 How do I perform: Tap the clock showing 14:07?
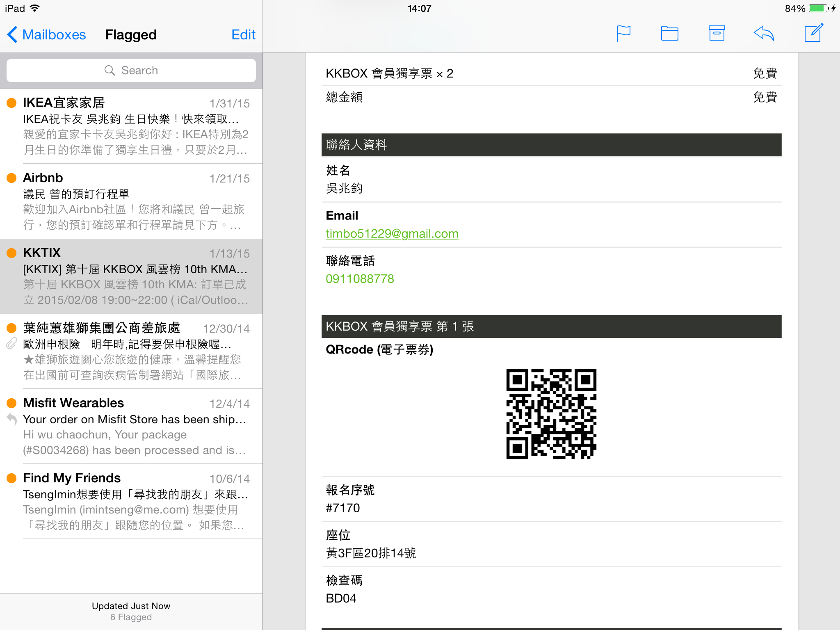(419, 8)
